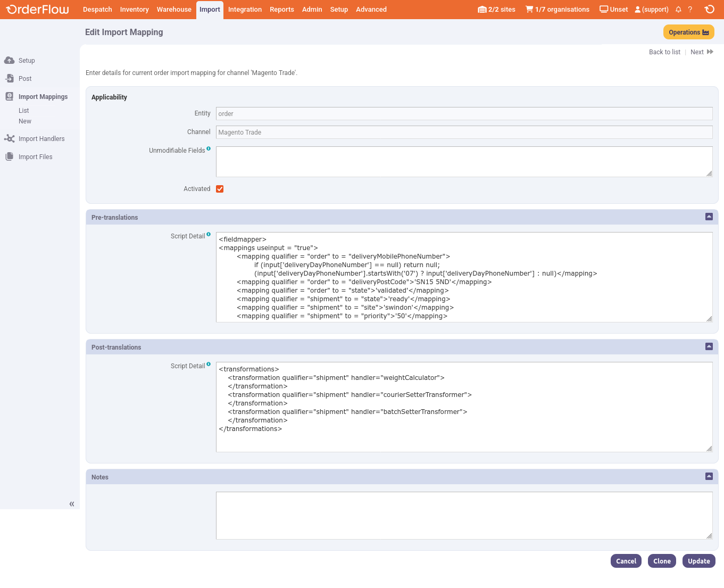Screen dimensions: 724x588
Task: Click the Post sidebar icon
Action: tap(9, 79)
